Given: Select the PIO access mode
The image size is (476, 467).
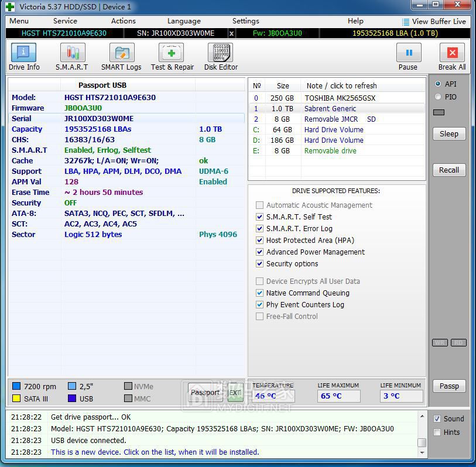Looking at the screenshot, I should click(438, 97).
